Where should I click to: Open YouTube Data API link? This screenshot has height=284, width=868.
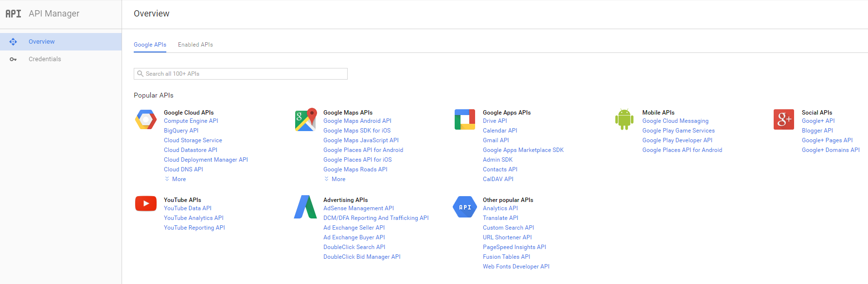(x=188, y=208)
